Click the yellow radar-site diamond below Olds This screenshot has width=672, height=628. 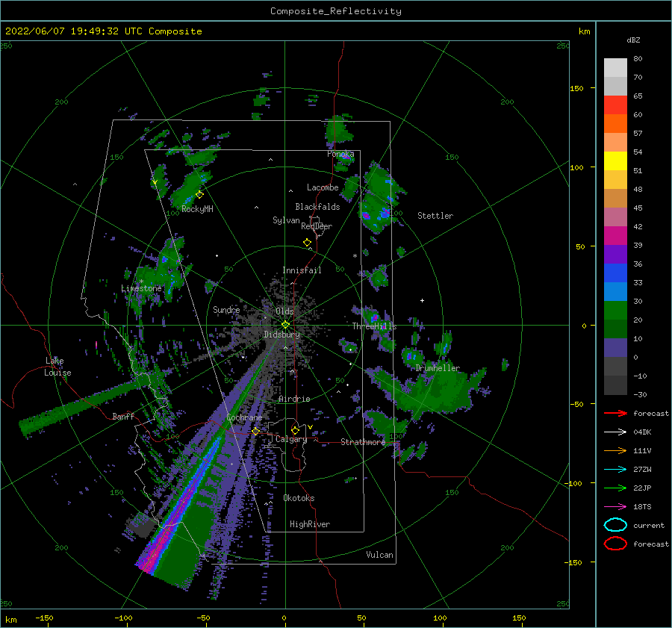(285, 325)
